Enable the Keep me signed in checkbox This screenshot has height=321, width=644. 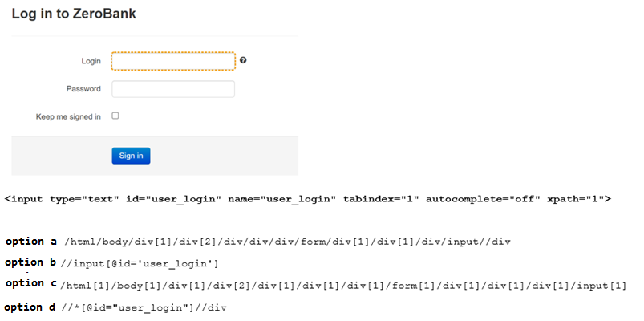click(x=115, y=116)
